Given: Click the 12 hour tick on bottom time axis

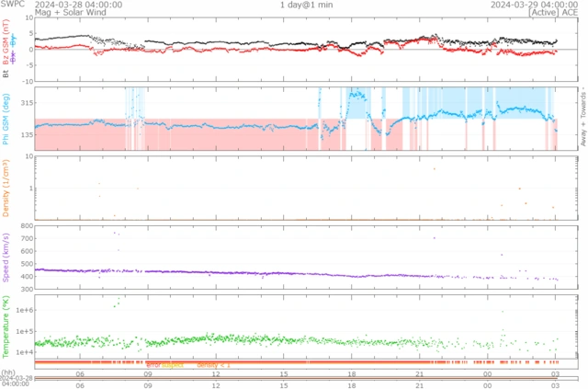Looking at the screenshot, I should click(x=216, y=384).
